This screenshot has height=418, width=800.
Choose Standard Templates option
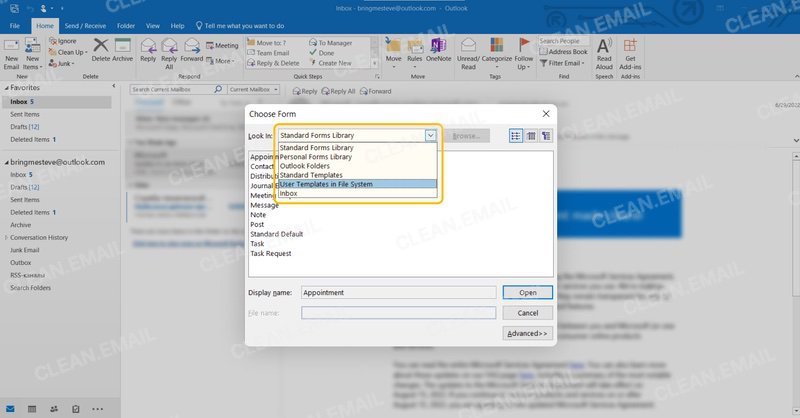358,175
